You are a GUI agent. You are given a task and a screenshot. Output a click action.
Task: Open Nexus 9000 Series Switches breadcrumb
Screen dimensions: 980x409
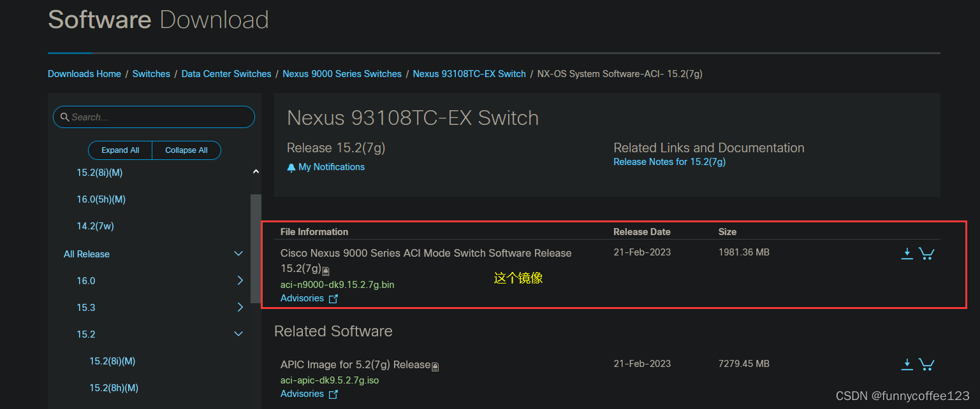click(342, 74)
